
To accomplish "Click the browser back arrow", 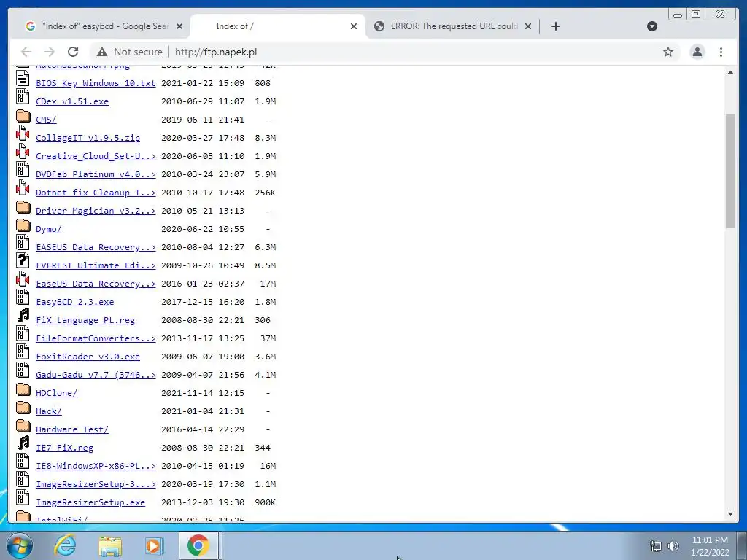I will [x=26, y=52].
